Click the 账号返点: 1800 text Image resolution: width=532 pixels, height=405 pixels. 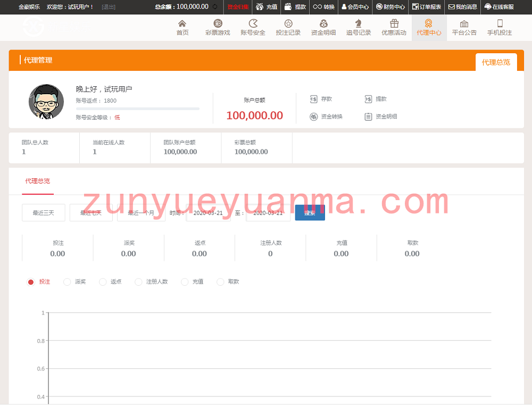pos(96,101)
